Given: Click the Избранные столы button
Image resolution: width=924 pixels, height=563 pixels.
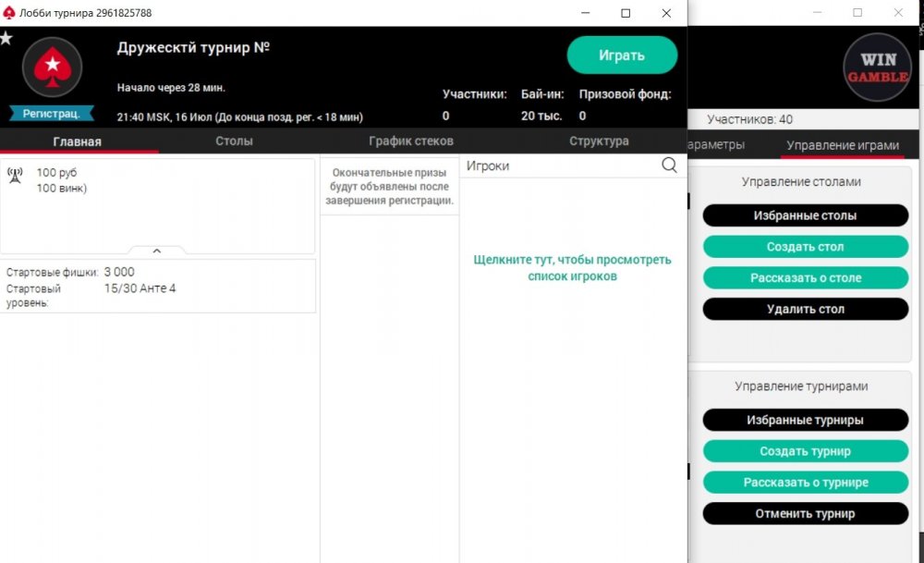Looking at the screenshot, I should [805, 215].
